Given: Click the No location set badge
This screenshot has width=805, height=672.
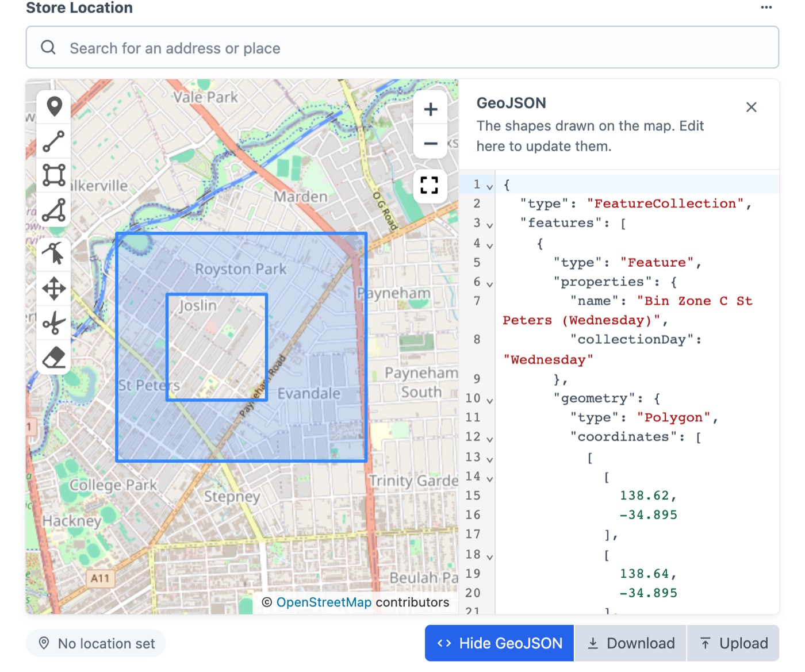Looking at the screenshot, I should tap(96, 643).
